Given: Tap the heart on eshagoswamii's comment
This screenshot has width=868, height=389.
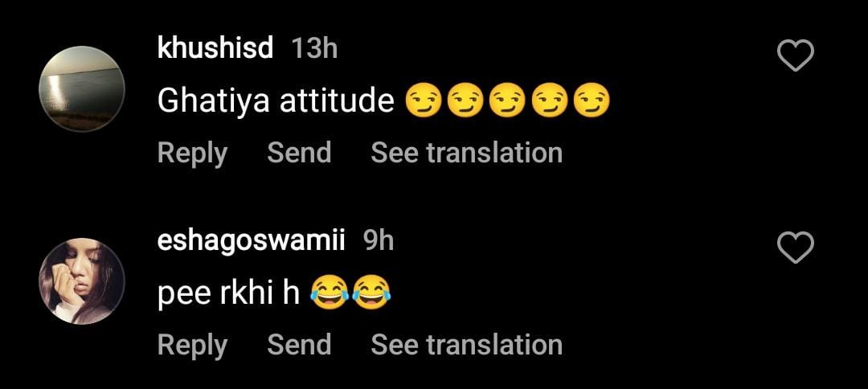Looking at the screenshot, I should coord(796,248).
